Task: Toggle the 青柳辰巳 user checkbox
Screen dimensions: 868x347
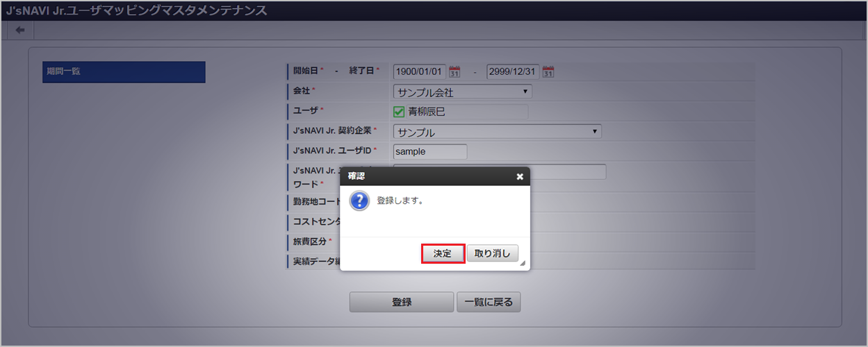Action: (x=399, y=112)
